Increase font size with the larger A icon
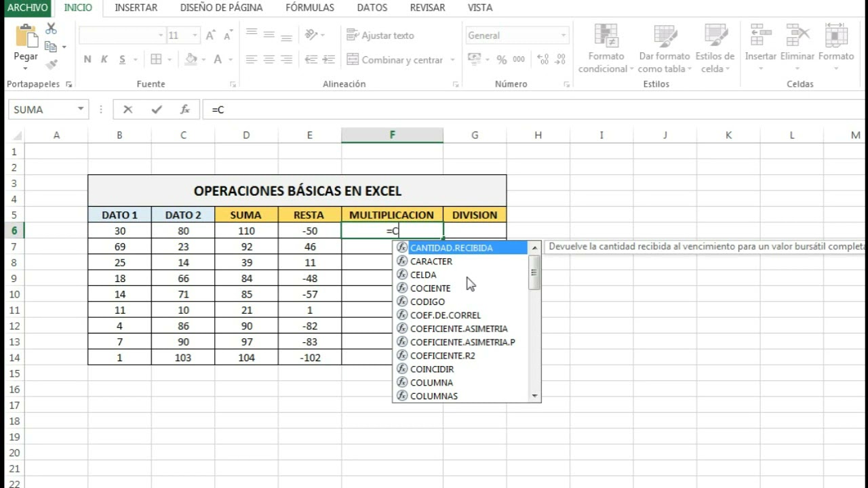 click(x=210, y=35)
